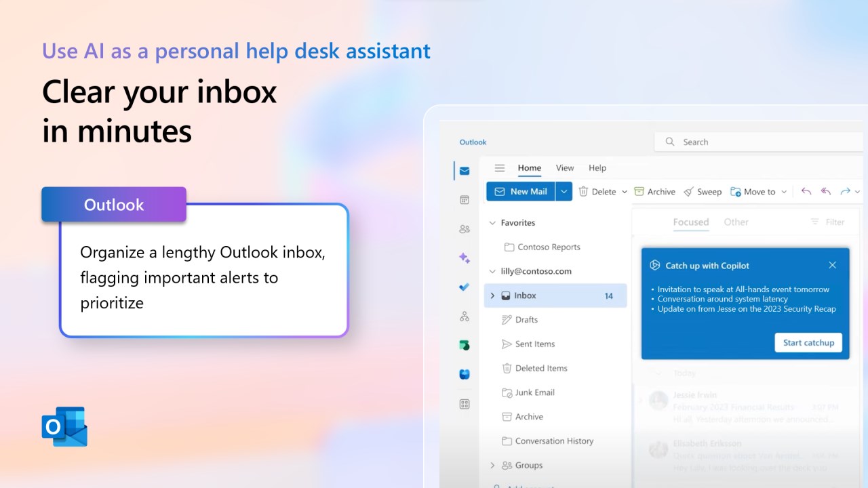
Task: Click the Archive toolbar button
Action: [654, 192]
